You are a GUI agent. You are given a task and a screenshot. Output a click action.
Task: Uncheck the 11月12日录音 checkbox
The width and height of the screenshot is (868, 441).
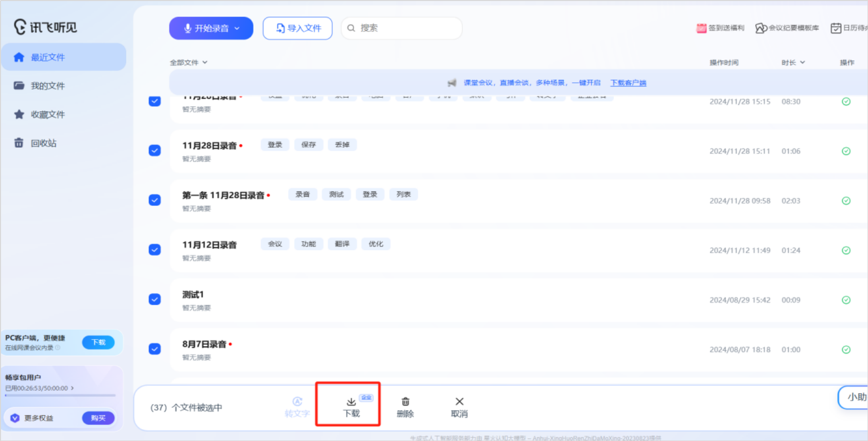154,250
